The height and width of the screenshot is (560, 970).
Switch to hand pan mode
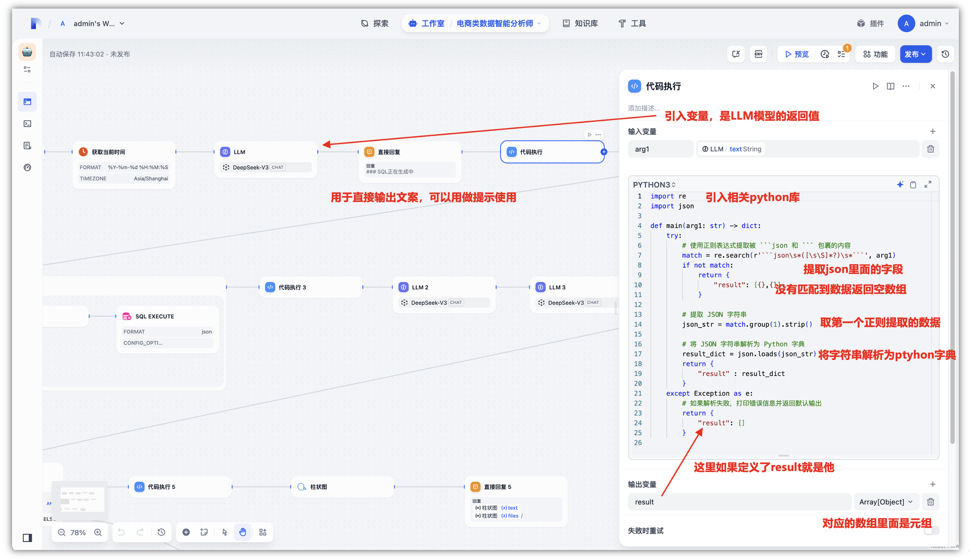point(242,532)
